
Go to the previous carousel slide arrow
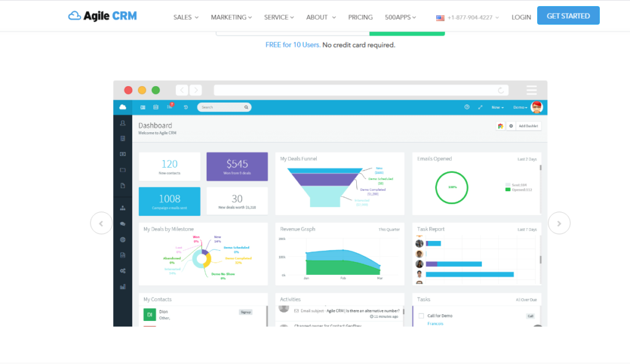click(x=102, y=223)
